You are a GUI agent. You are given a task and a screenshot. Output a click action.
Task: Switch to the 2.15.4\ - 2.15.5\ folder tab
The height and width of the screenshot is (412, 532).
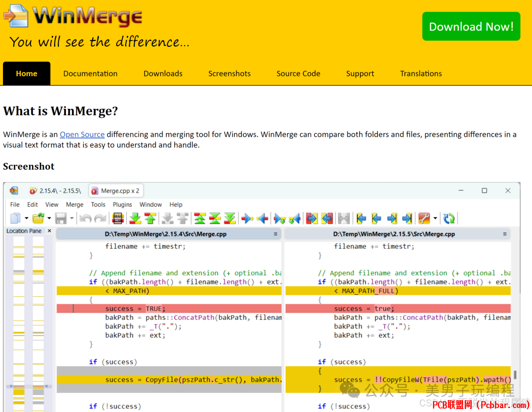[56, 191]
